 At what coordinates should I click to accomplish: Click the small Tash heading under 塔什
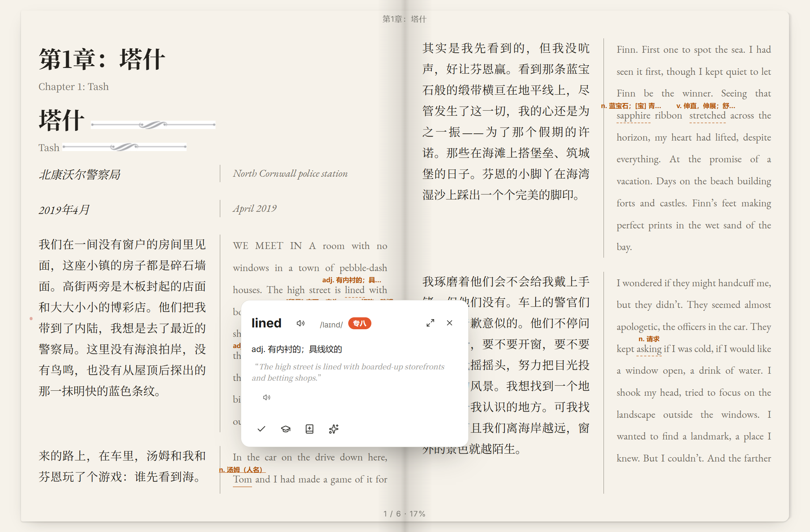[x=49, y=148]
